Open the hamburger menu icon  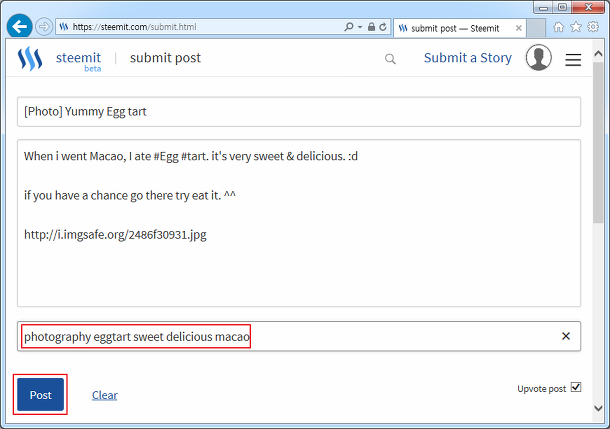[x=573, y=60]
